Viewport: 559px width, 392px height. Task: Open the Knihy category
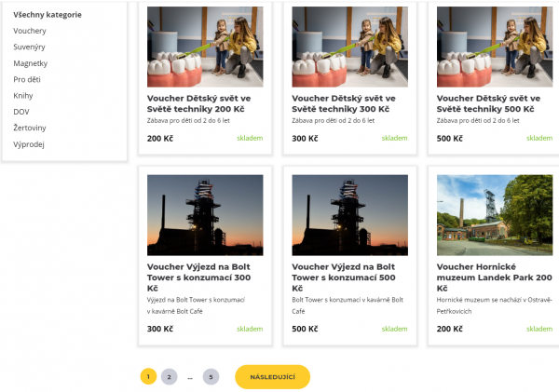(x=23, y=96)
